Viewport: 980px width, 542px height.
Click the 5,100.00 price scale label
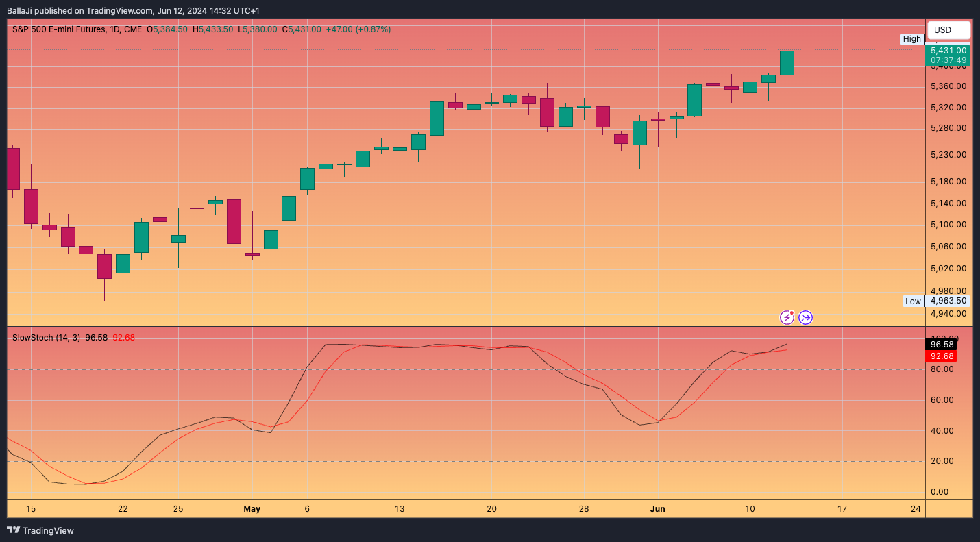tap(948, 225)
